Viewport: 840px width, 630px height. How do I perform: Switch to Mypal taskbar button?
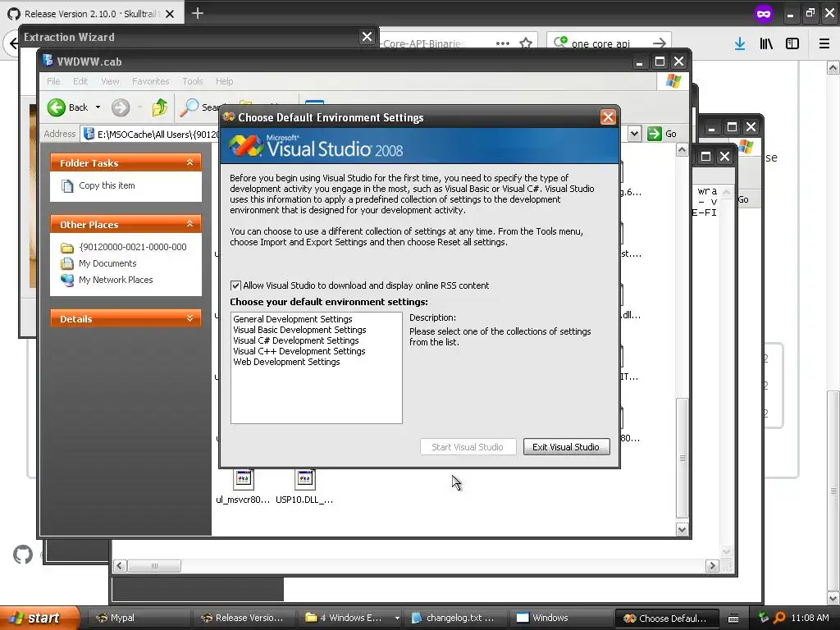pyautogui.click(x=138, y=618)
